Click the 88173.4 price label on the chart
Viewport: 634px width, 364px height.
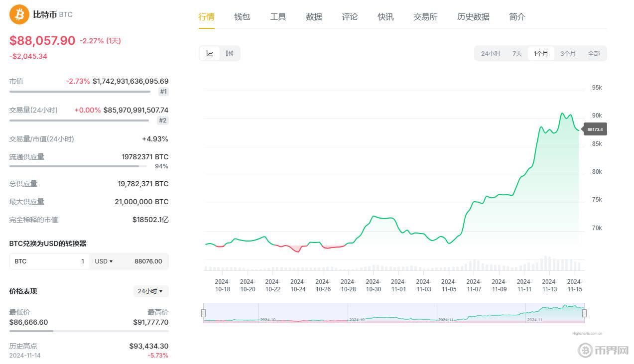click(595, 129)
